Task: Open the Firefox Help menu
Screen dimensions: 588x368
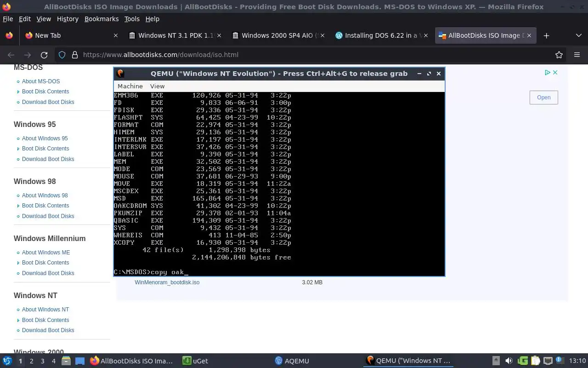Action: pos(152,19)
